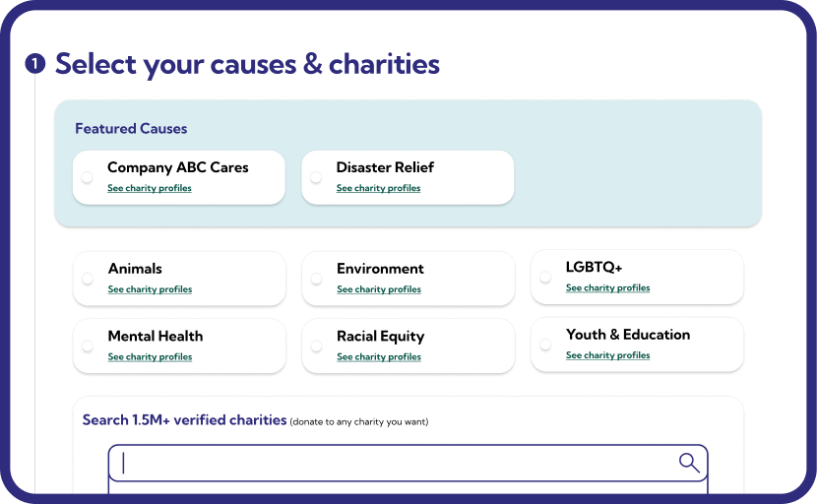
Task: Select the Disaster Relief radio button
Action: tap(316, 177)
